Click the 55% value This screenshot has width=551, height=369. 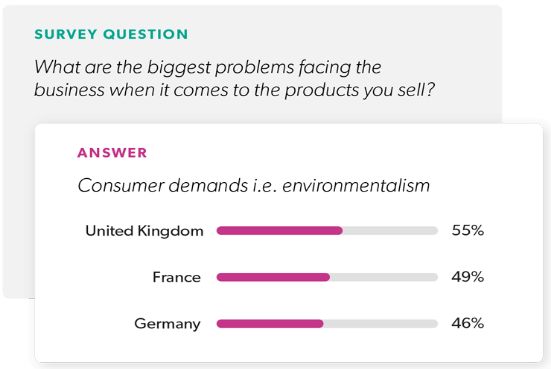pyautogui.click(x=468, y=231)
